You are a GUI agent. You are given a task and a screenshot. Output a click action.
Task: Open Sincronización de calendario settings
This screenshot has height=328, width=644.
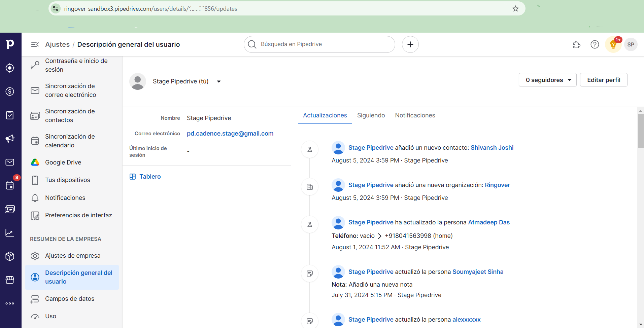(x=72, y=141)
